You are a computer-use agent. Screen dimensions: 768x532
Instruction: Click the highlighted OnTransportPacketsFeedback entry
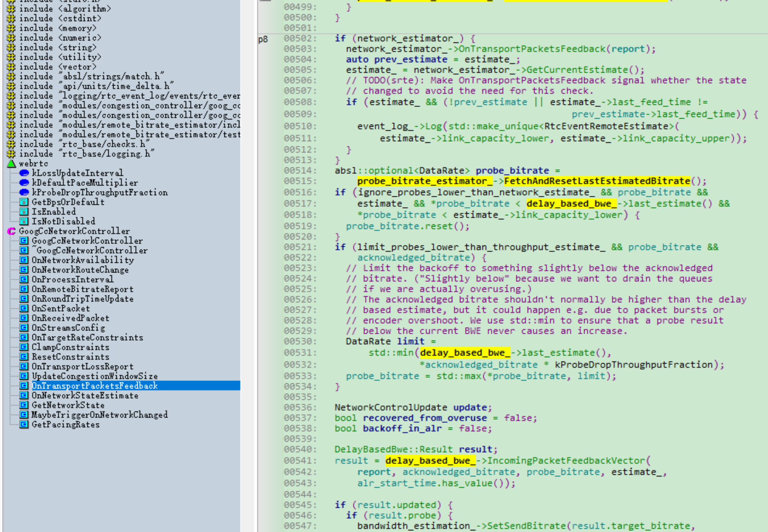[95, 386]
